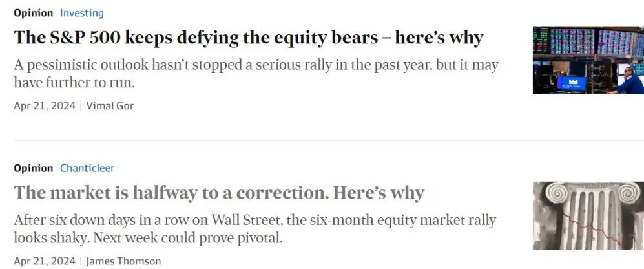
Task: Open the halfway to a correction headline
Action: click(x=219, y=193)
